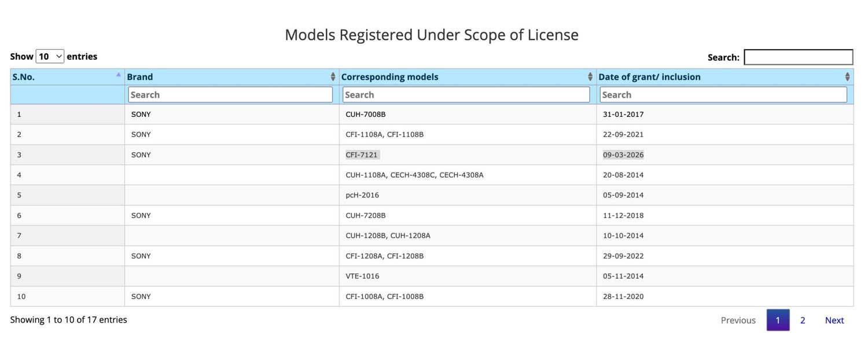
Task: Click the Date of grant search field
Action: point(723,95)
